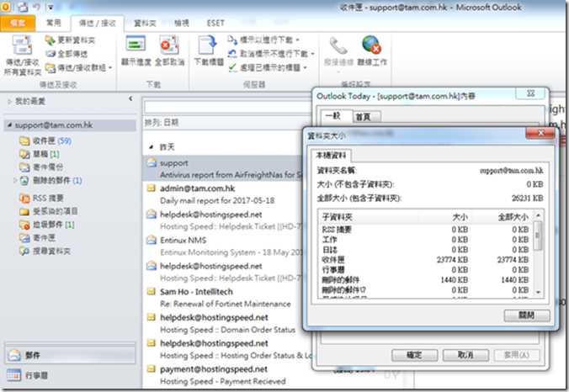Screen dimensions: 569x392
Task: Select admin@tam.com.hk Daily mail report email
Action: tap(224, 194)
